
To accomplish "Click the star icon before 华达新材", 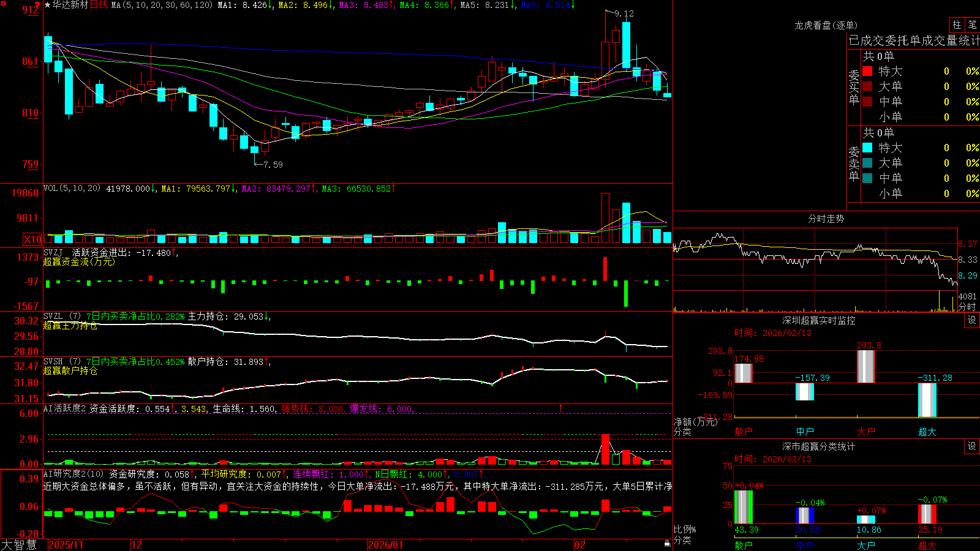I will [47, 5].
